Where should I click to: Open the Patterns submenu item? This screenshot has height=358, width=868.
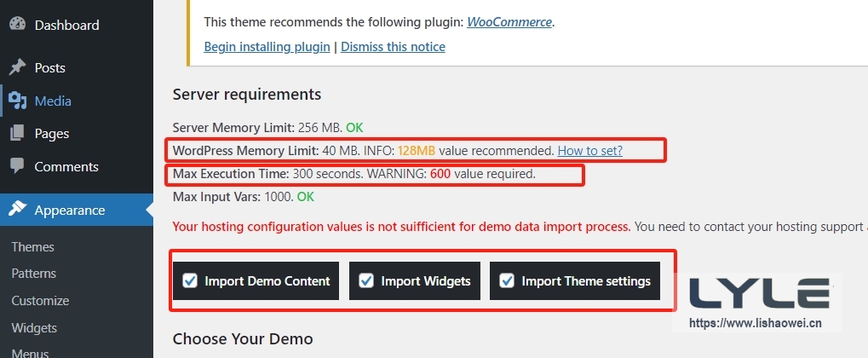pyautogui.click(x=33, y=274)
